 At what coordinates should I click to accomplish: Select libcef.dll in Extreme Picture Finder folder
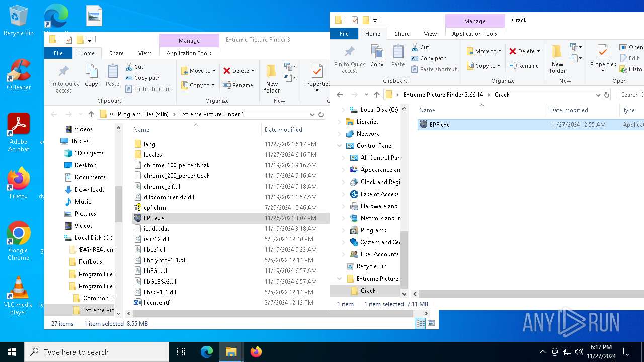point(155,250)
